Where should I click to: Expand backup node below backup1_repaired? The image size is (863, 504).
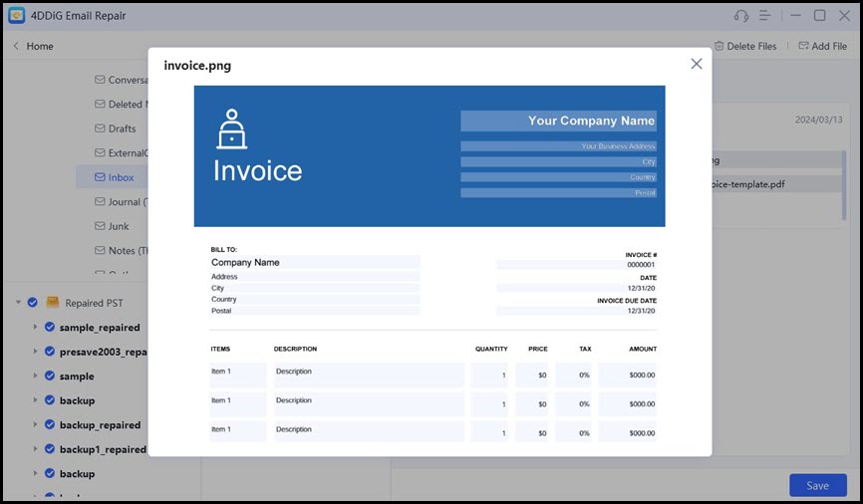tap(35, 473)
